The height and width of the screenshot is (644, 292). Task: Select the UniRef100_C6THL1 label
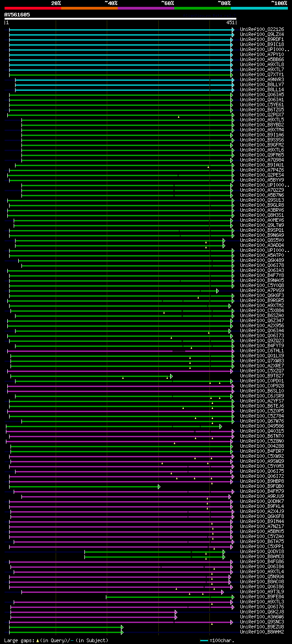[x=262, y=351]
